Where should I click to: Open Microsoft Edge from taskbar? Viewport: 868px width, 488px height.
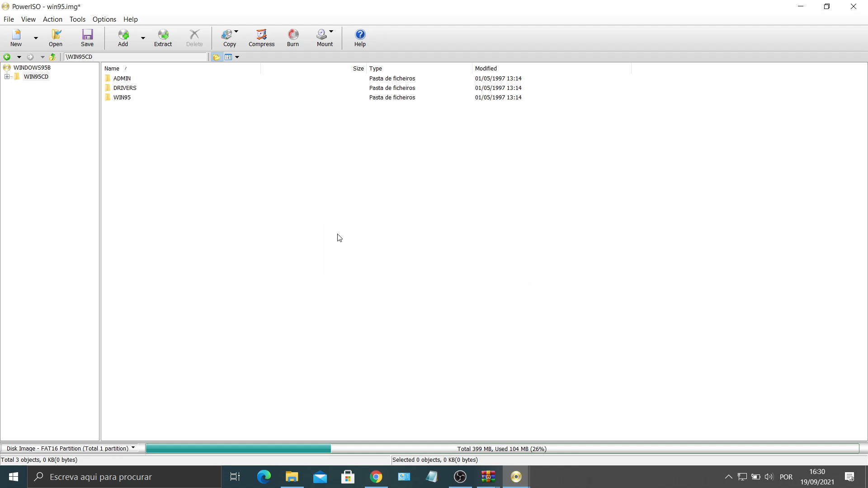tap(264, 477)
